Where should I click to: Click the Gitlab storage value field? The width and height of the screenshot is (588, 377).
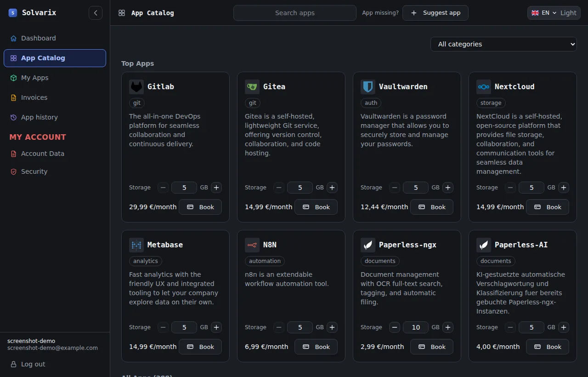tap(184, 188)
